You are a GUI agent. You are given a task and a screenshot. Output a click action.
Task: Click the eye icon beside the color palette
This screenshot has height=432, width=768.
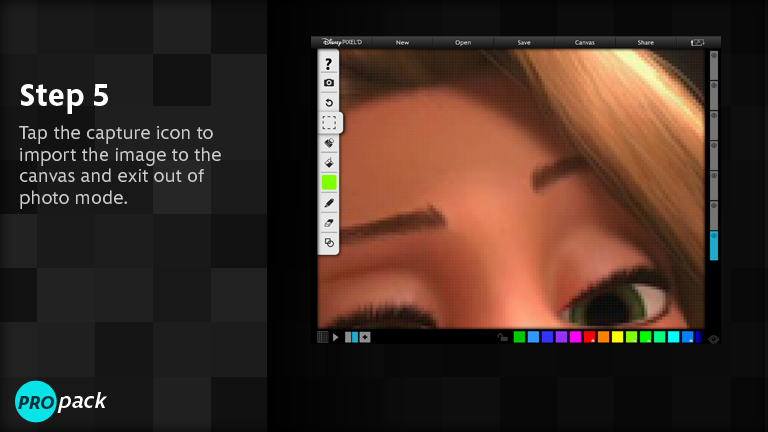(x=713, y=339)
